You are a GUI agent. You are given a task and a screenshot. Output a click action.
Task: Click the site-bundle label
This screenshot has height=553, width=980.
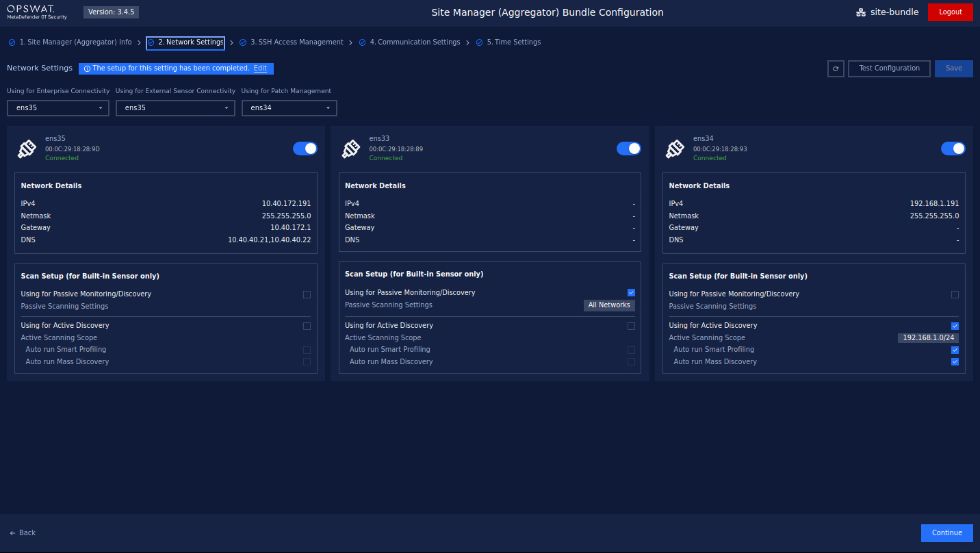pyautogui.click(x=894, y=12)
